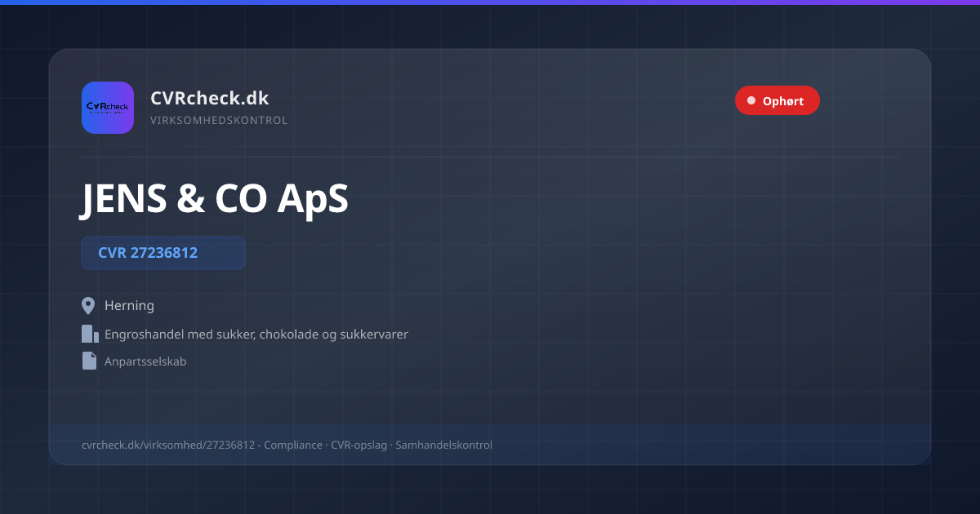Click the CVR 27236812 number badge
Image resolution: width=980 pixels, height=514 pixels.
point(163,253)
